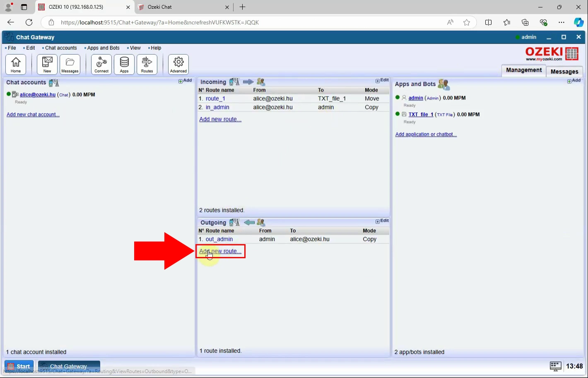The image size is (588, 378).
Task: Open the View menu
Action: pos(135,48)
